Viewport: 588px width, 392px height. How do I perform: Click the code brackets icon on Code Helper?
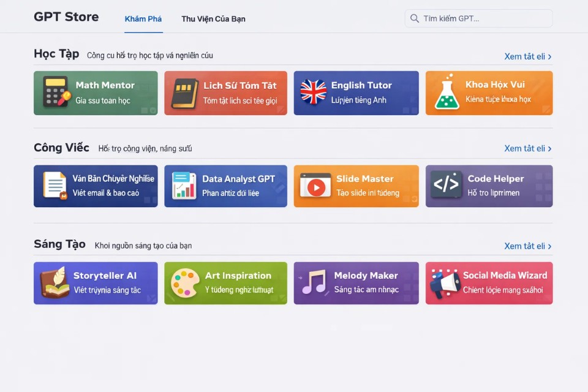pyautogui.click(x=446, y=184)
